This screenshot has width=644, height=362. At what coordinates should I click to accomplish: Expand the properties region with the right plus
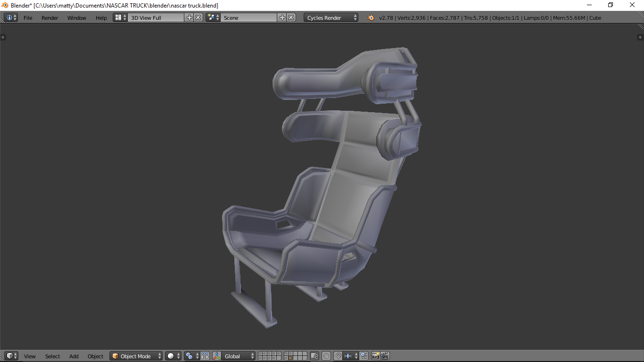pos(640,37)
